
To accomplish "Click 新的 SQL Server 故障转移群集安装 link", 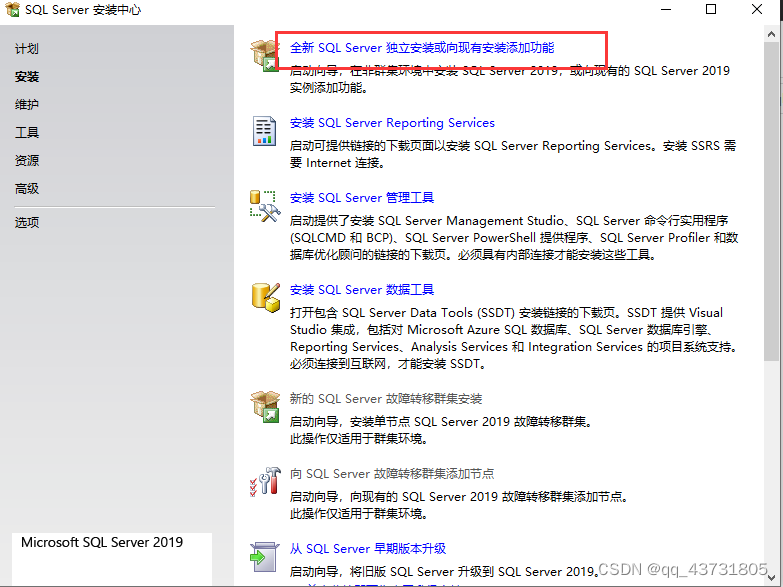I will [x=386, y=399].
